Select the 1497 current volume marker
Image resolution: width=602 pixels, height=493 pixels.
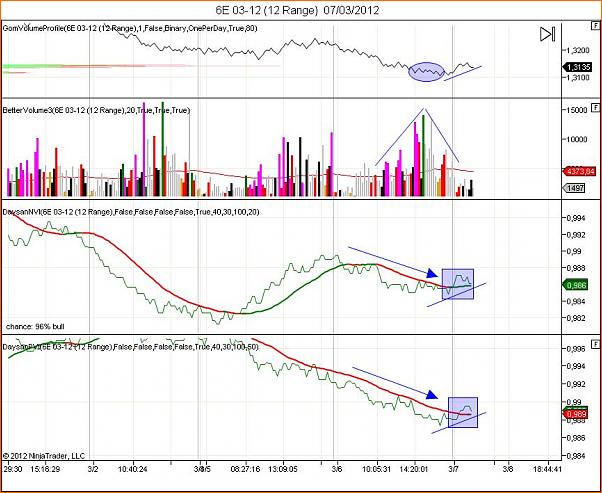[576, 188]
